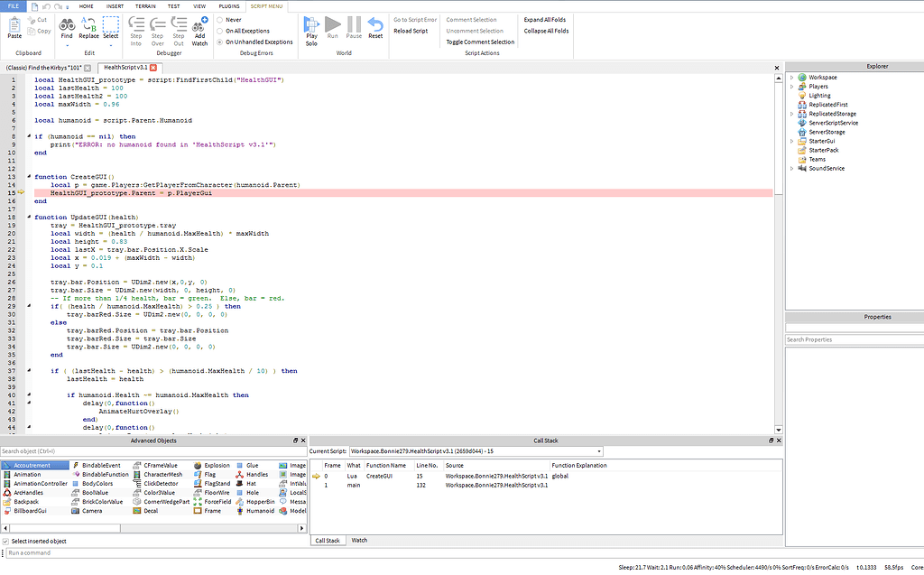This screenshot has width=924, height=575.
Task: Click the Find binoculars icon
Action: coord(67,24)
